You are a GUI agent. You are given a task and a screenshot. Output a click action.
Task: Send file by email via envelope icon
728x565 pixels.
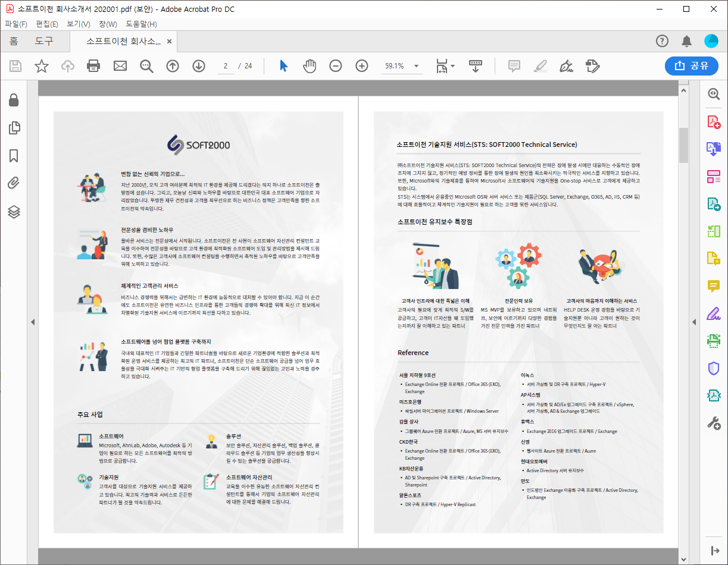120,66
